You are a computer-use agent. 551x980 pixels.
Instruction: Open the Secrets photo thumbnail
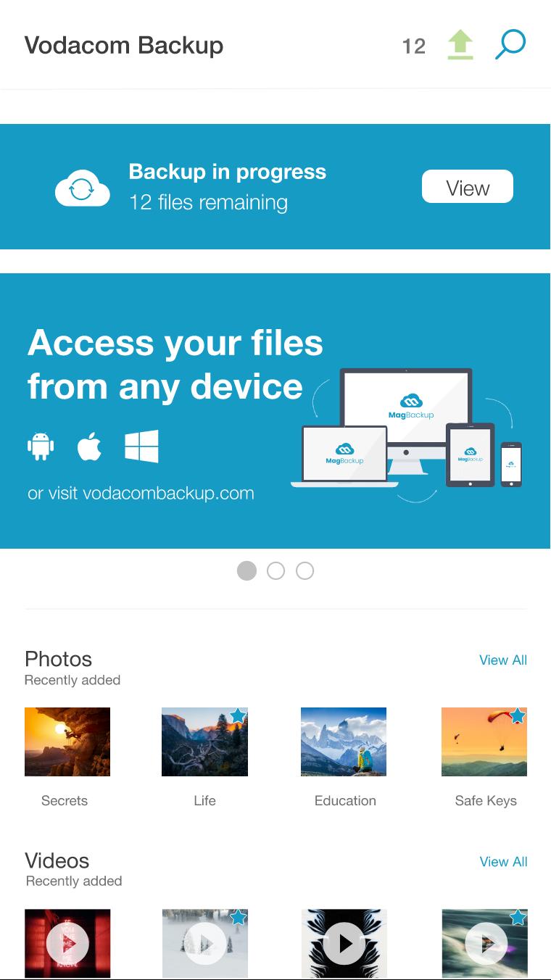point(67,742)
